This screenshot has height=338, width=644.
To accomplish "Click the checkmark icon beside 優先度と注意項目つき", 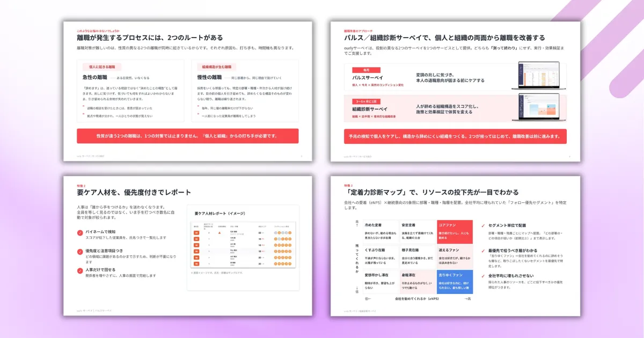I will 80,251.
